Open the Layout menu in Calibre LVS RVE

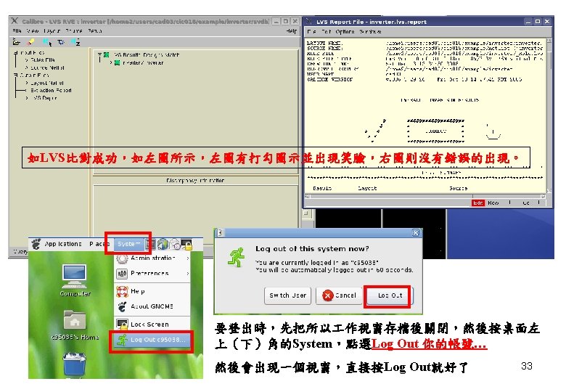click(x=52, y=31)
